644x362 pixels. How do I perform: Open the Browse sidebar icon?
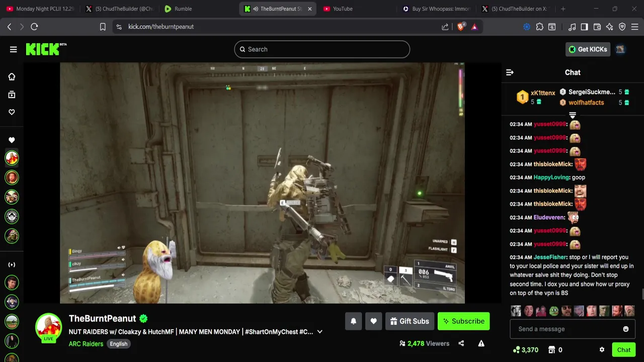tap(12, 95)
